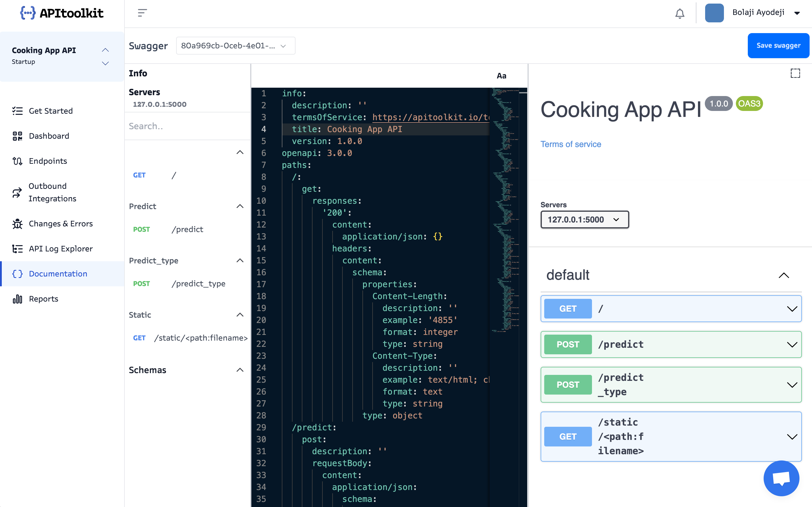The width and height of the screenshot is (812, 507).
Task: Open the chat support bubble
Action: [781, 478]
